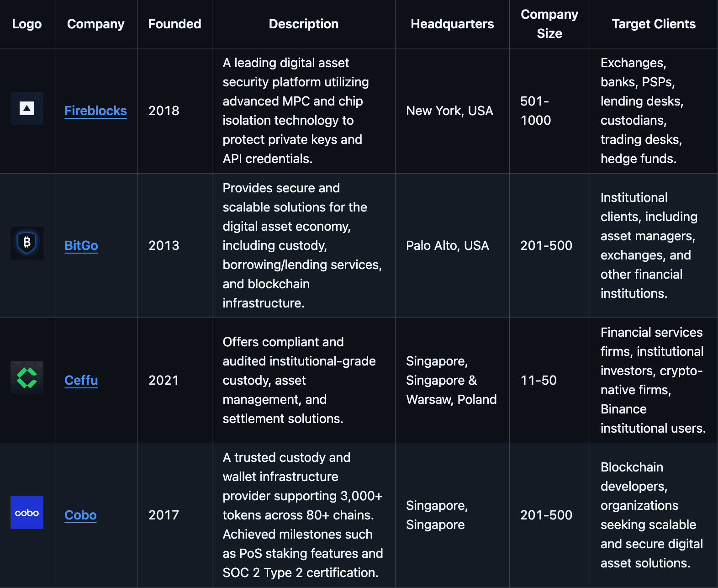Click the BitGo shield logo
This screenshot has width=718, height=588.
[27, 243]
